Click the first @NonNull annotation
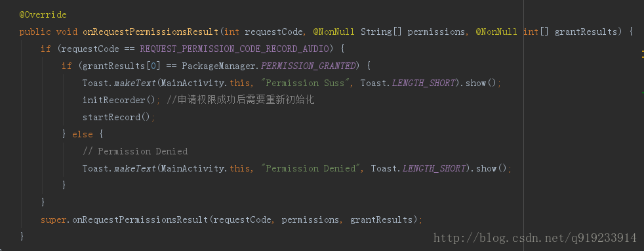 (334, 32)
